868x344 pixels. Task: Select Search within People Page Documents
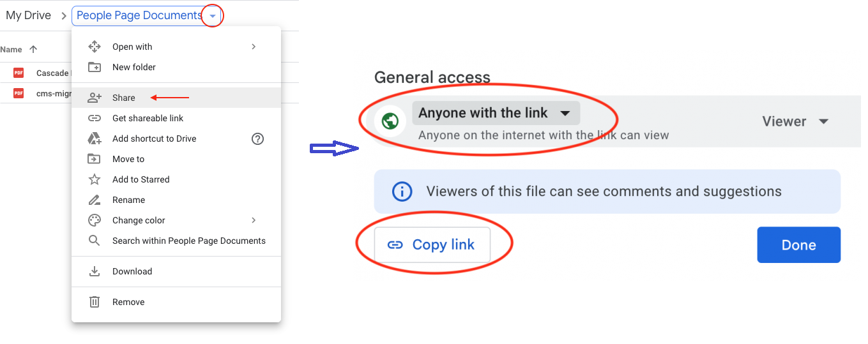[176, 241]
